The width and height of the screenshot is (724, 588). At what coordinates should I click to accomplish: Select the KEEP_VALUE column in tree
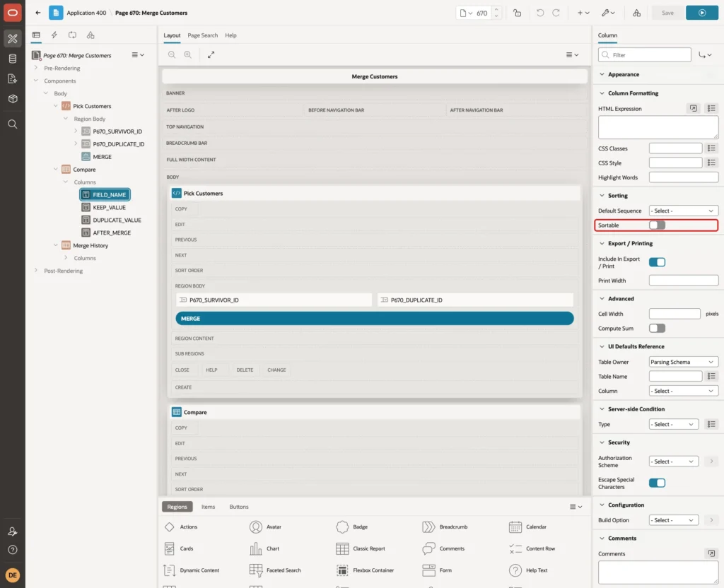(x=110, y=208)
